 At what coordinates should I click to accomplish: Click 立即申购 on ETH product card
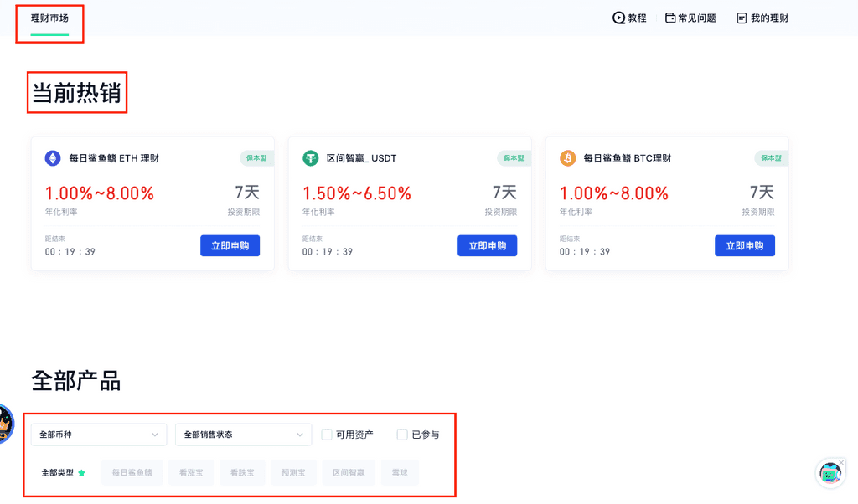230,245
